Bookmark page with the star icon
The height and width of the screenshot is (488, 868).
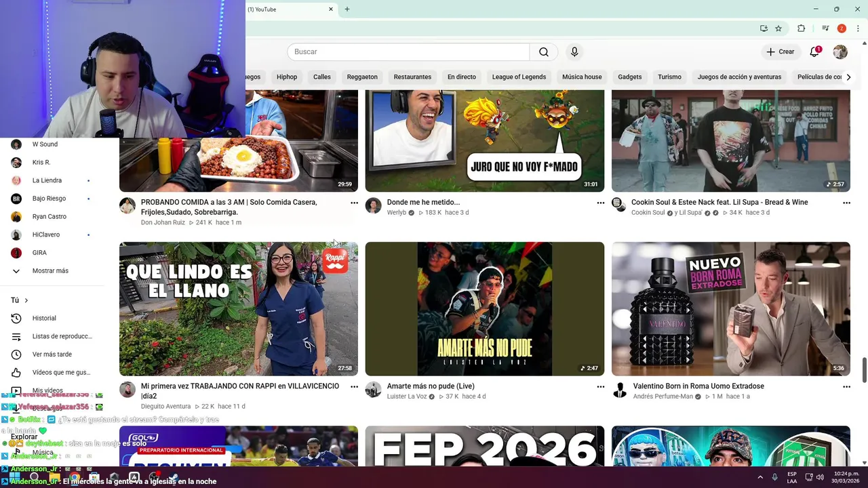778,28
